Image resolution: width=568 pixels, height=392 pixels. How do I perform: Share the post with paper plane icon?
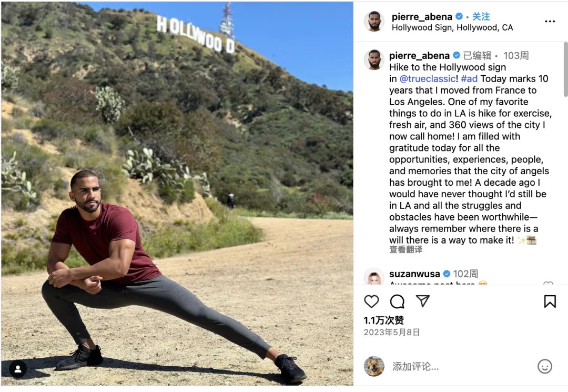coord(422,301)
